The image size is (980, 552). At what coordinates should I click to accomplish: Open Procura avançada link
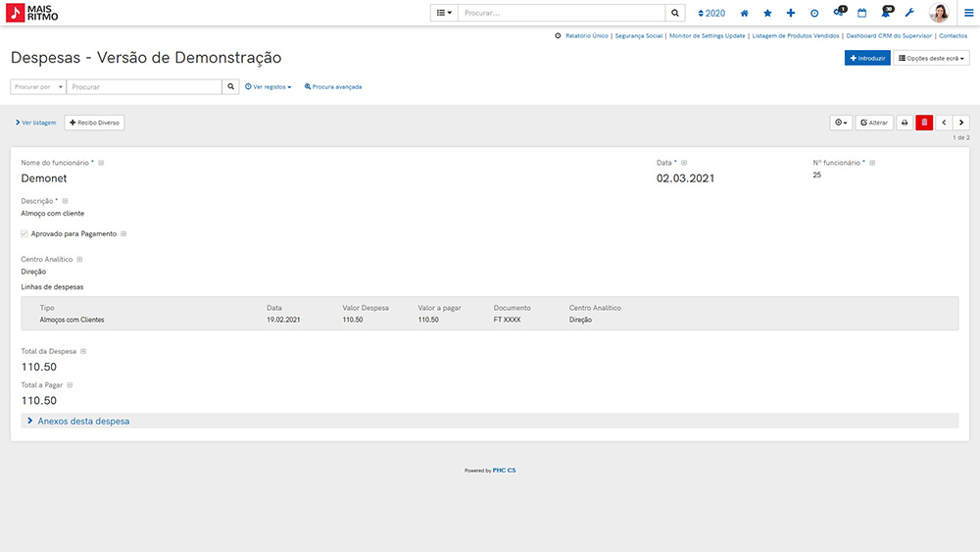(x=333, y=87)
